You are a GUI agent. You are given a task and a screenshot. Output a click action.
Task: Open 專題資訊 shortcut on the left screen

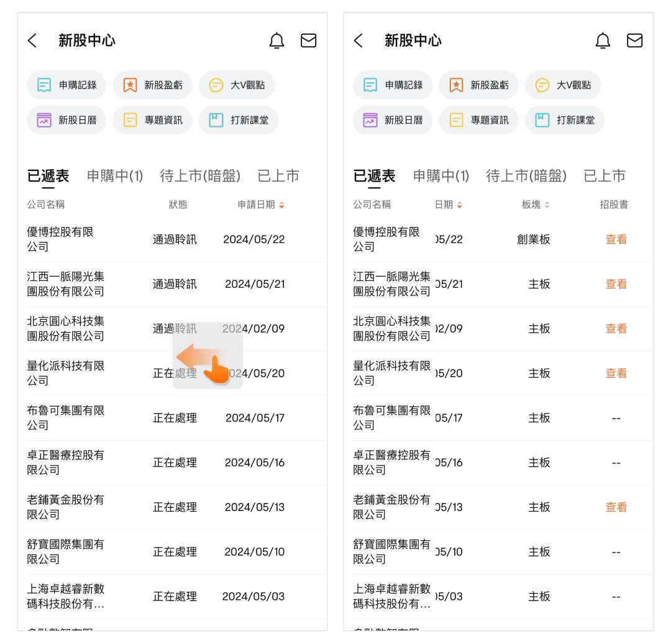click(152, 120)
